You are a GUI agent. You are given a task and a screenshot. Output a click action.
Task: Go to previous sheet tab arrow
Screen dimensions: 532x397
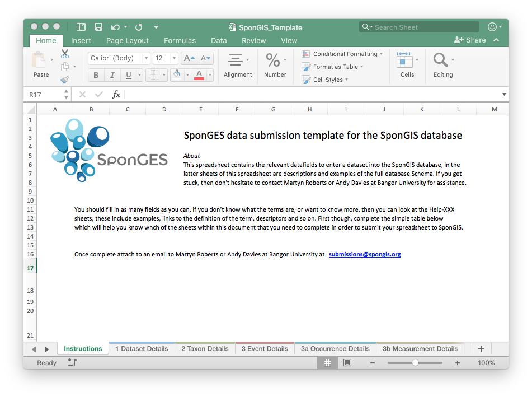click(34, 349)
